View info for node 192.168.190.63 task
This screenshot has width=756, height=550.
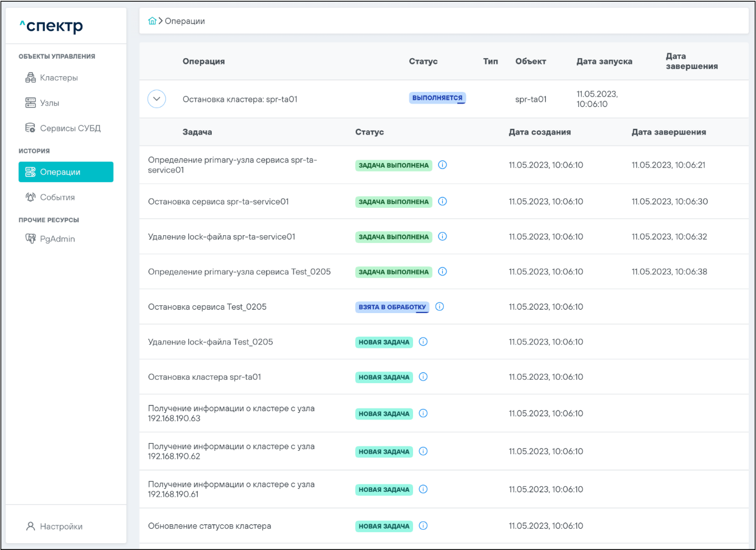tap(423, 413)
